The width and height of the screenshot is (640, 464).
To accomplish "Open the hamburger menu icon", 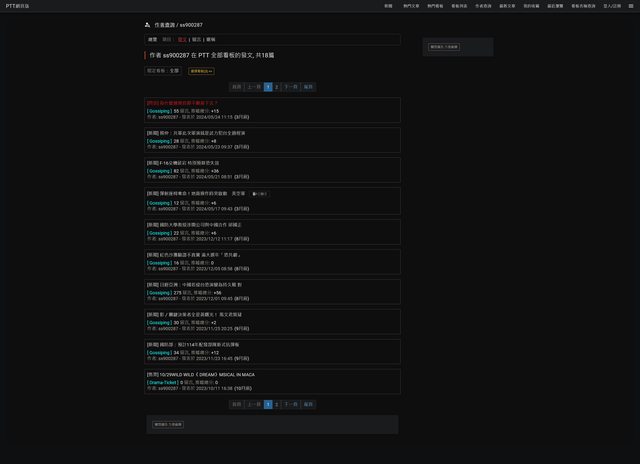I will (630, 5).
